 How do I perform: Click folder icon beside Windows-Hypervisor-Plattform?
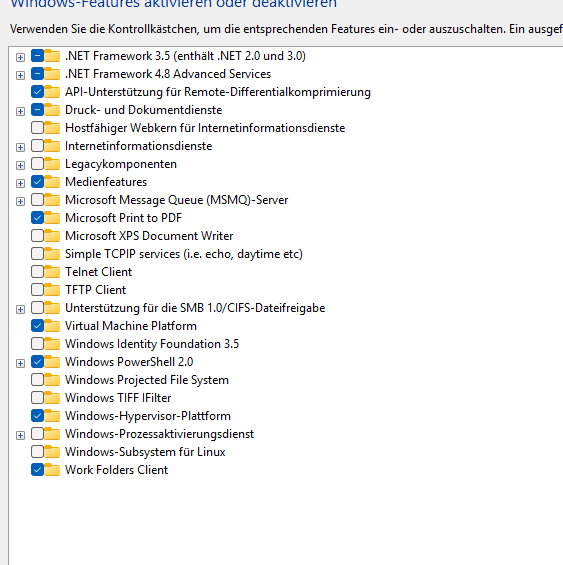pyautogui.click(x=52, y=416)
